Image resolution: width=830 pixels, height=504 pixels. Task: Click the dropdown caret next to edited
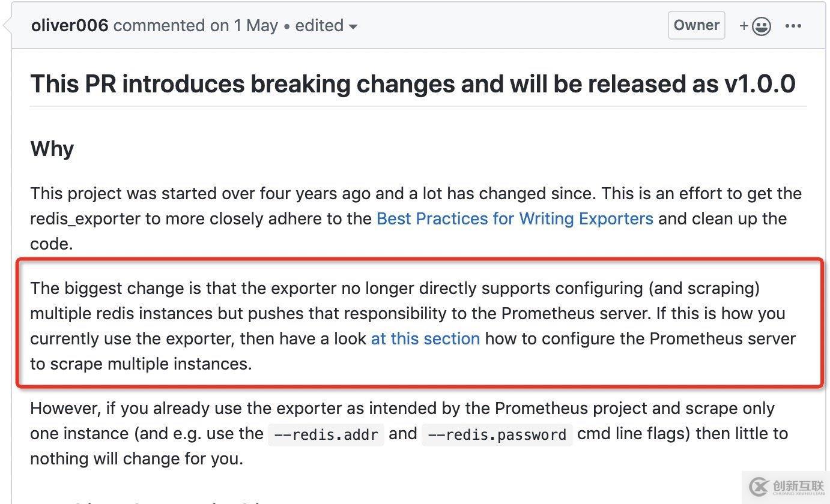354,27
